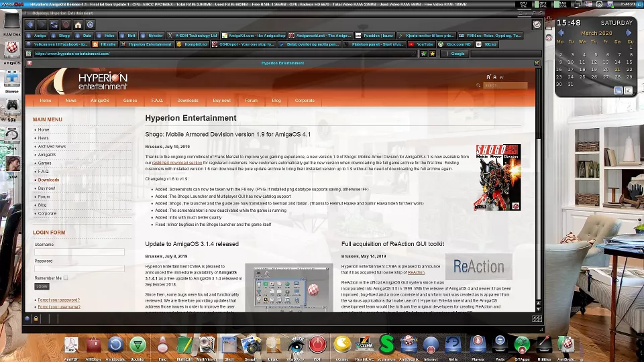Open the RAM Disk desktop icon

coord(11,23)
